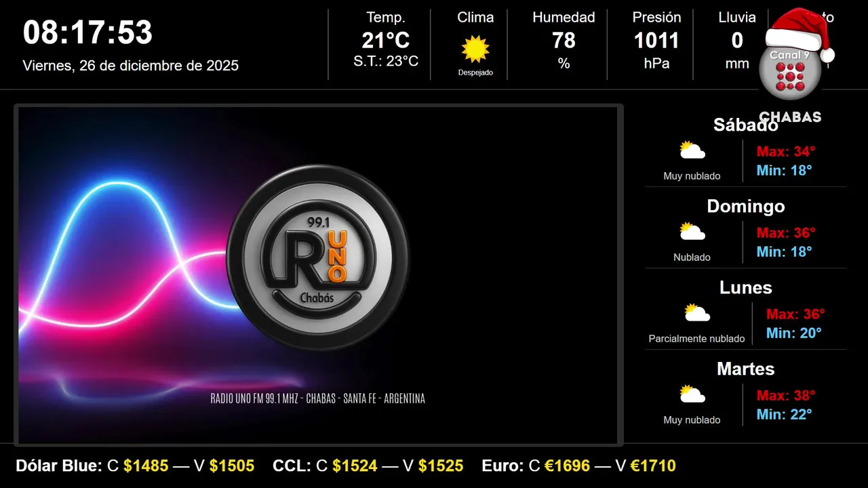
Task: Click Euro buy price €1696
Action: [567, 466]
